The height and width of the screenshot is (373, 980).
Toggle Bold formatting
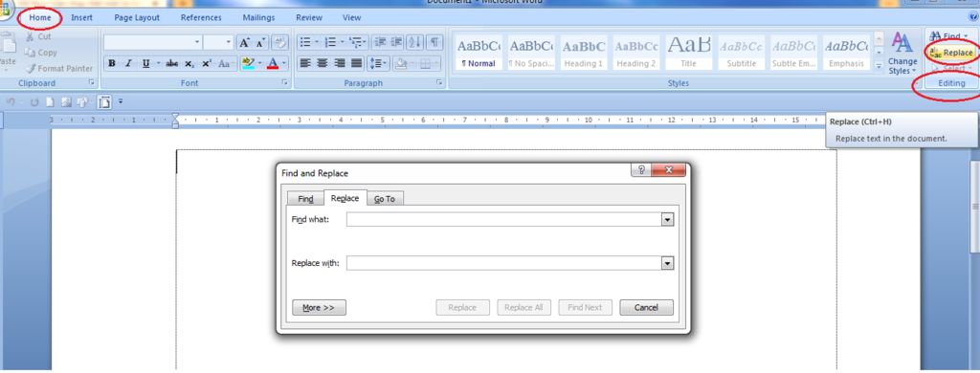[112, 63]
